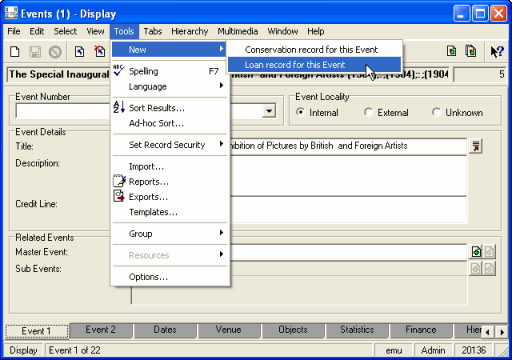Image resolution: width=512 pixels, height=360 pixels.
Task: Open the Help menu
Action: click(x=316, y=31)
